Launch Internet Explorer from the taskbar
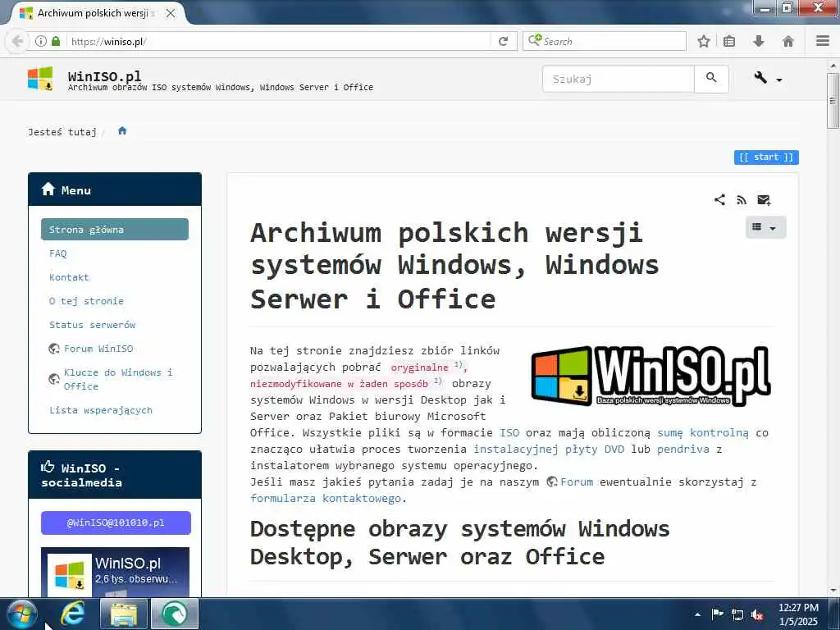Screen dimensions: 840x630 click(73, 614)
